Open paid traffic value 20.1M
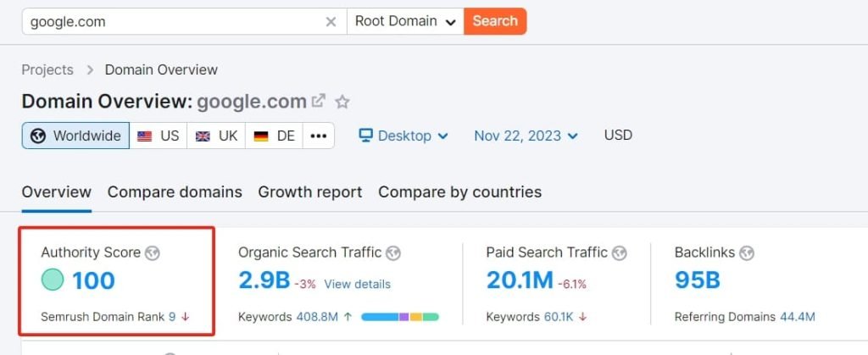The image size is (868, 355). 520,280
